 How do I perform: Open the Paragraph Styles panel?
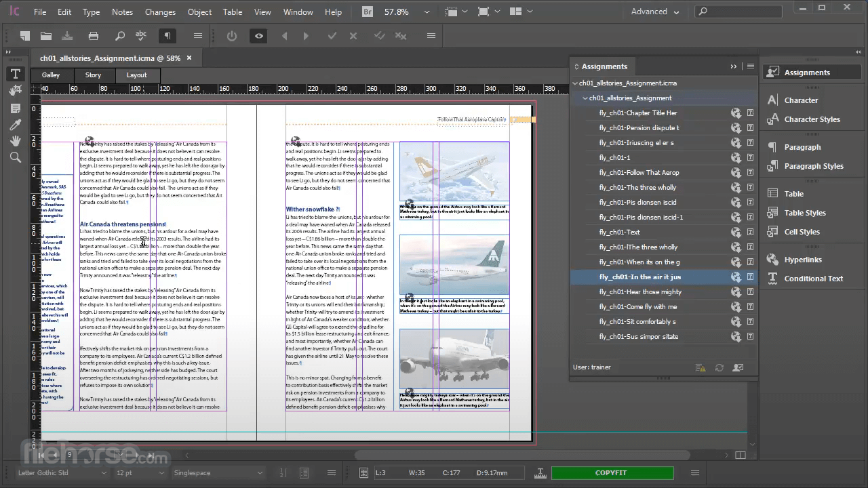pos(813,166)
